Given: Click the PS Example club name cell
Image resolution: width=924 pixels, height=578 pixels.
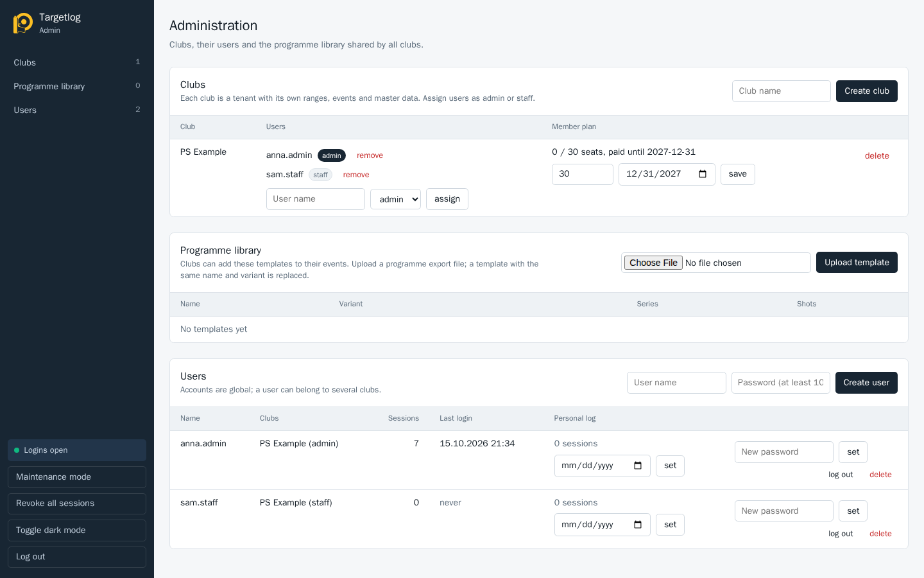Looking at the screenshot, I should point(203,152).
